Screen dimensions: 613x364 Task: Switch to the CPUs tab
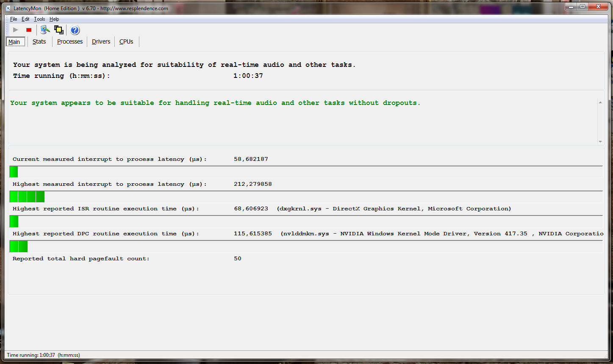[x=126, y=41]
